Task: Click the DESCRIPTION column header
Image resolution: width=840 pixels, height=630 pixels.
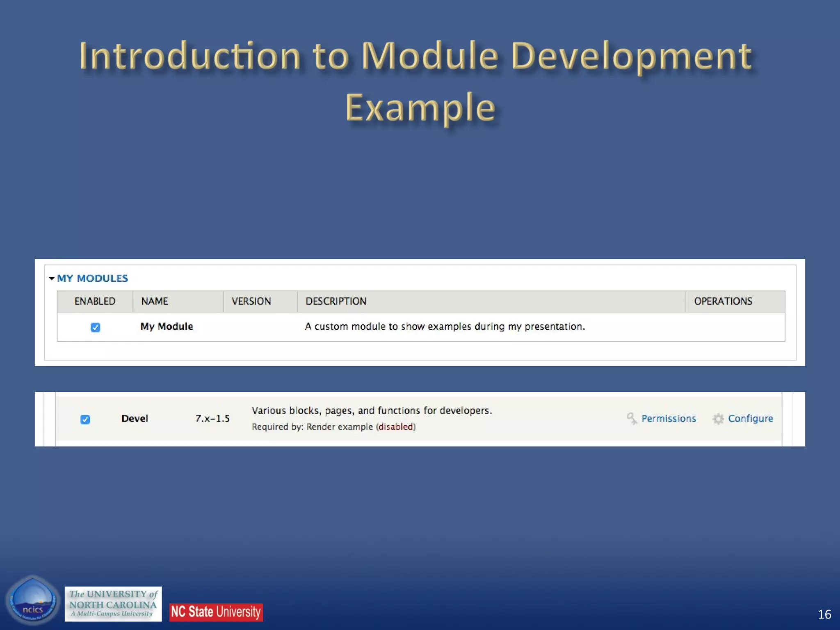Action: [x=336, y=301]
